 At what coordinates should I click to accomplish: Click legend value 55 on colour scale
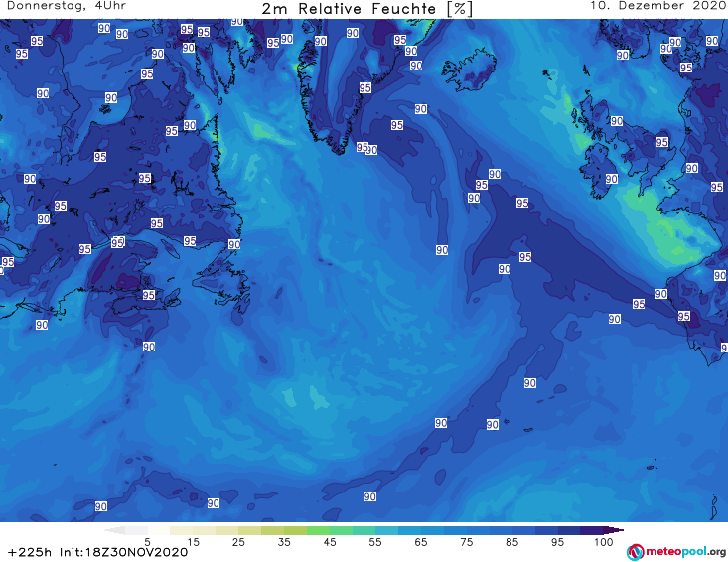point(375,542)
